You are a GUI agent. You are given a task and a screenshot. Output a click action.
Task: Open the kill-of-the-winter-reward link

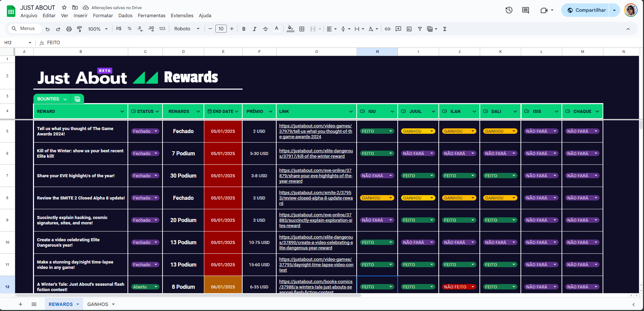(x=316, y=153)
